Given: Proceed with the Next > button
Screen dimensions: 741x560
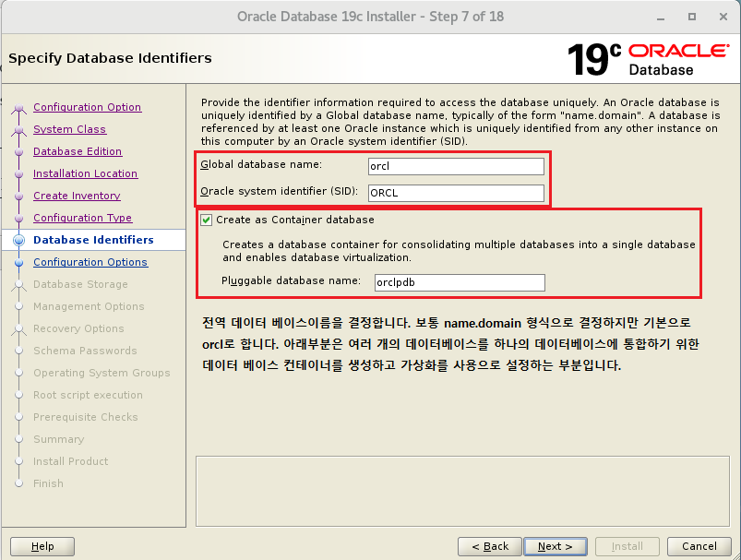Looking at the screenshot, I should (556, 546).
